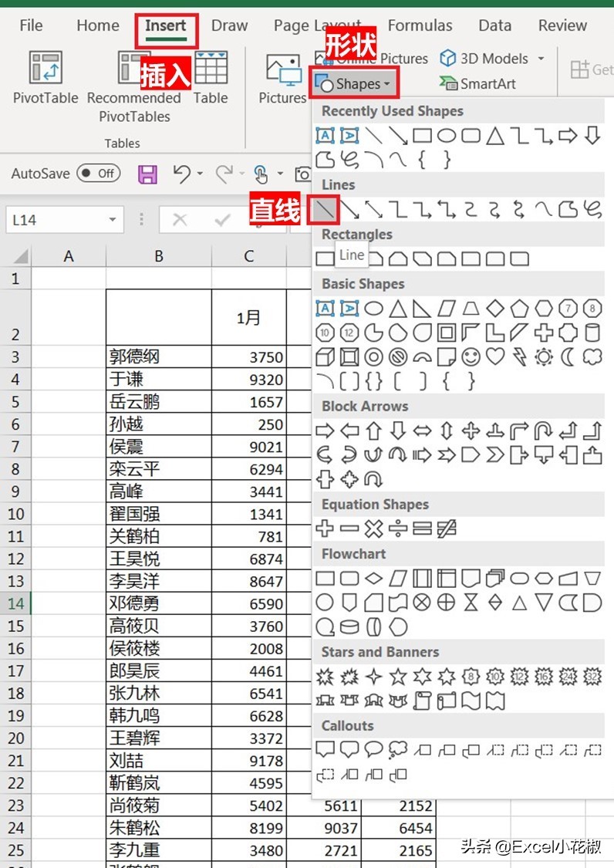Screen dimensions: 614x868
Task: Expand the Undo history dropdown arrow
Action: click(200, 174)
